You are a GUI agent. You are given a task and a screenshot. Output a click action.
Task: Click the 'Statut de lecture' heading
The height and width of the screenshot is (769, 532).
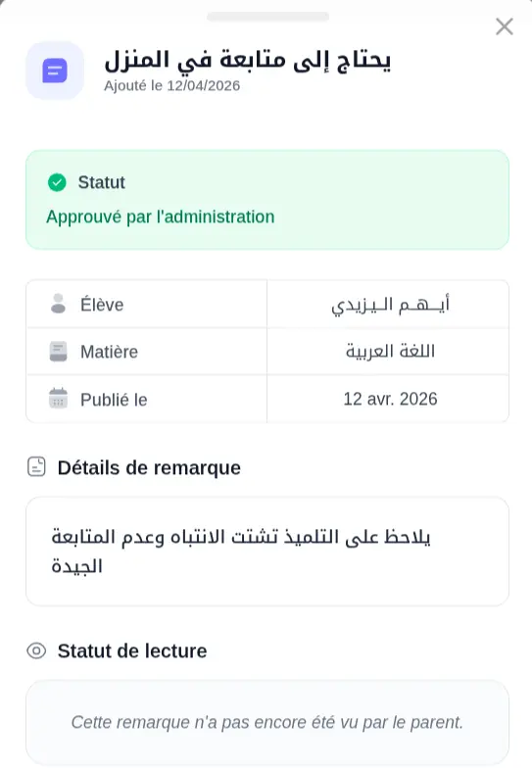coord(132,650)
